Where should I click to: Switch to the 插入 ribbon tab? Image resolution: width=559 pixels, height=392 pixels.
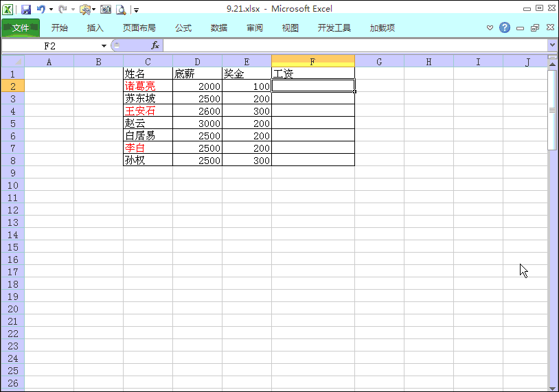tap(95, 27)
